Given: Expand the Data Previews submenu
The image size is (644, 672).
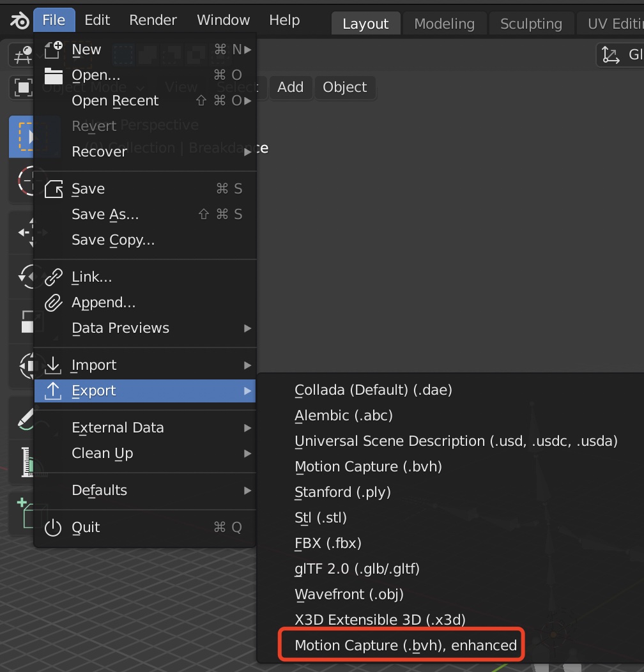Looking at the screenshot, I should point(146,328).
